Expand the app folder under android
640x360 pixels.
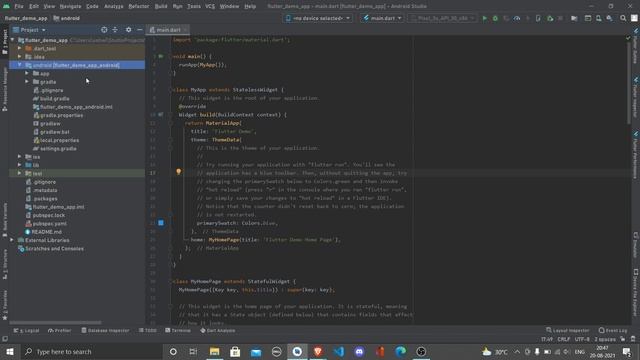pos(27,73)
